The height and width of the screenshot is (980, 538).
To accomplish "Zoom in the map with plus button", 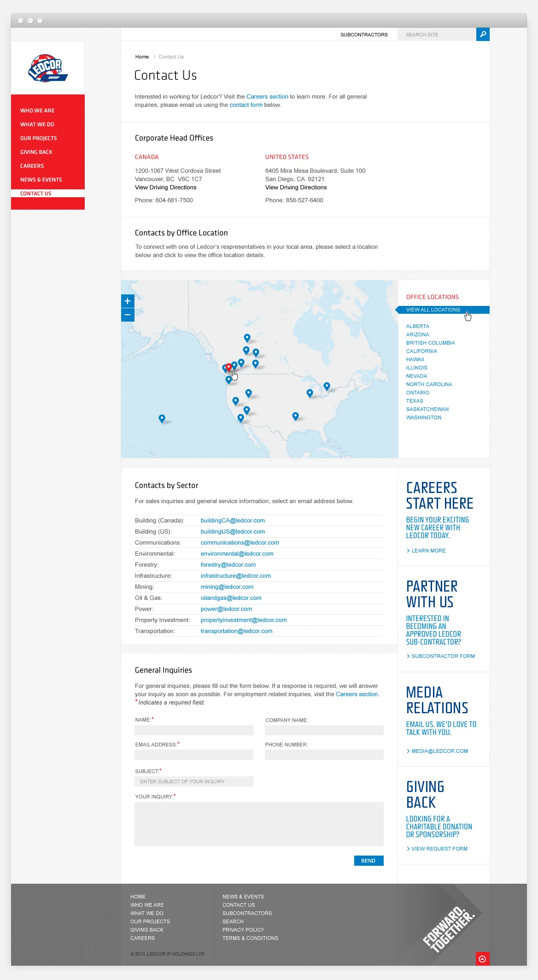I will coord(128,301).
